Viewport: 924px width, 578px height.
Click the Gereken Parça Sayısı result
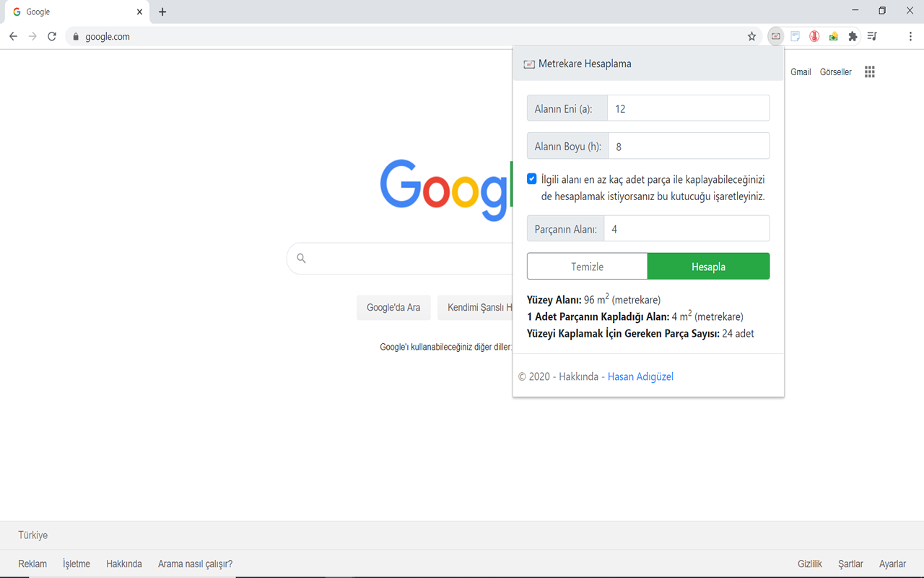coord(640,333)
